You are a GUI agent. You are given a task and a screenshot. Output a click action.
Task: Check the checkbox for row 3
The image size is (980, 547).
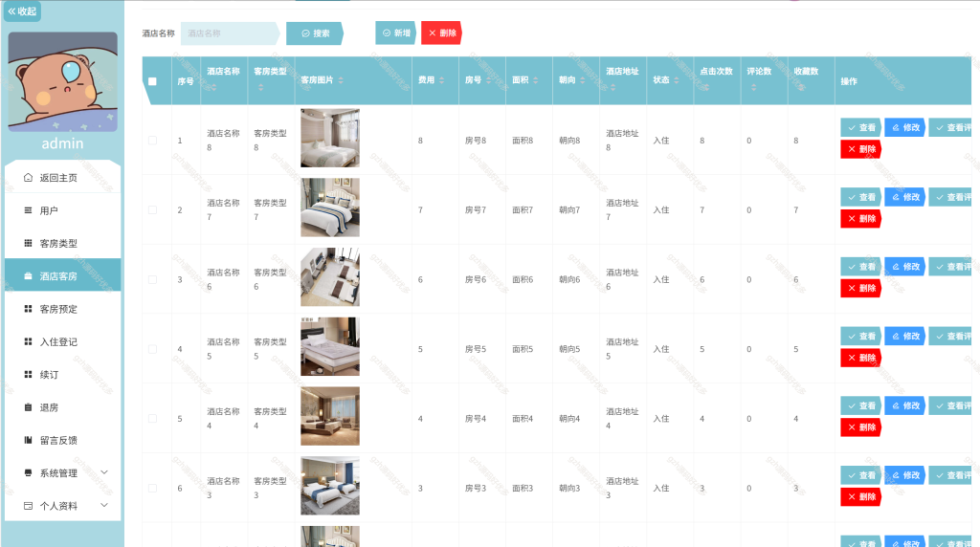152,280
